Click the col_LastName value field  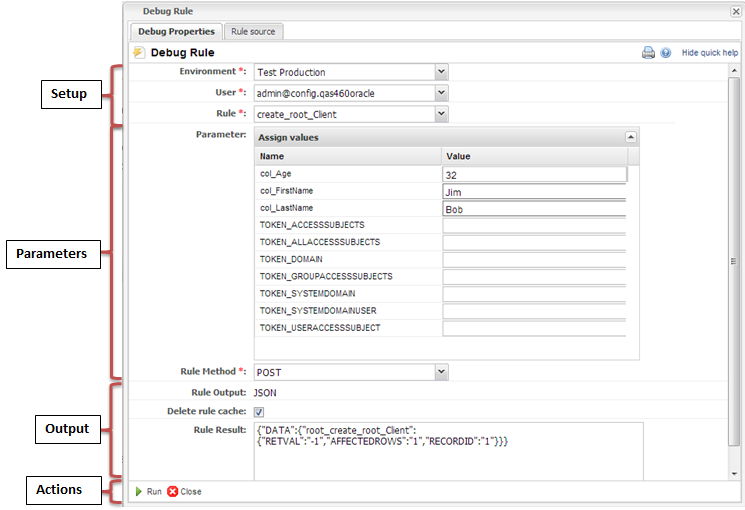[535, 209]
